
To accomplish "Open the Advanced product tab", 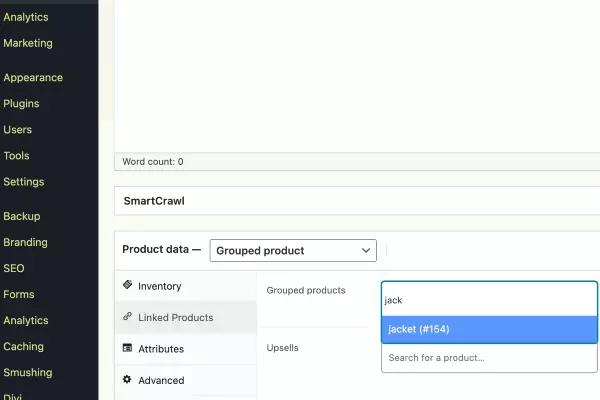I will click(x=161, y=380).
